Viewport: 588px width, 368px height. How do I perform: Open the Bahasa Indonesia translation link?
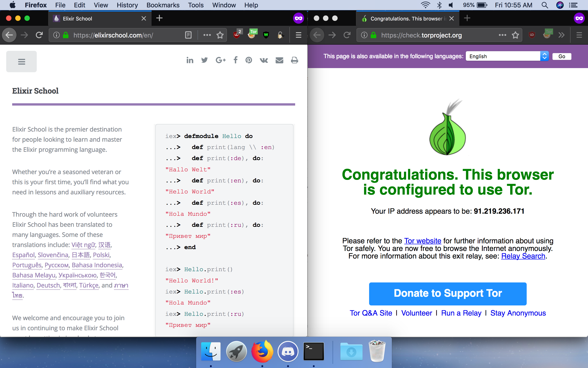(x=97, y=265)
